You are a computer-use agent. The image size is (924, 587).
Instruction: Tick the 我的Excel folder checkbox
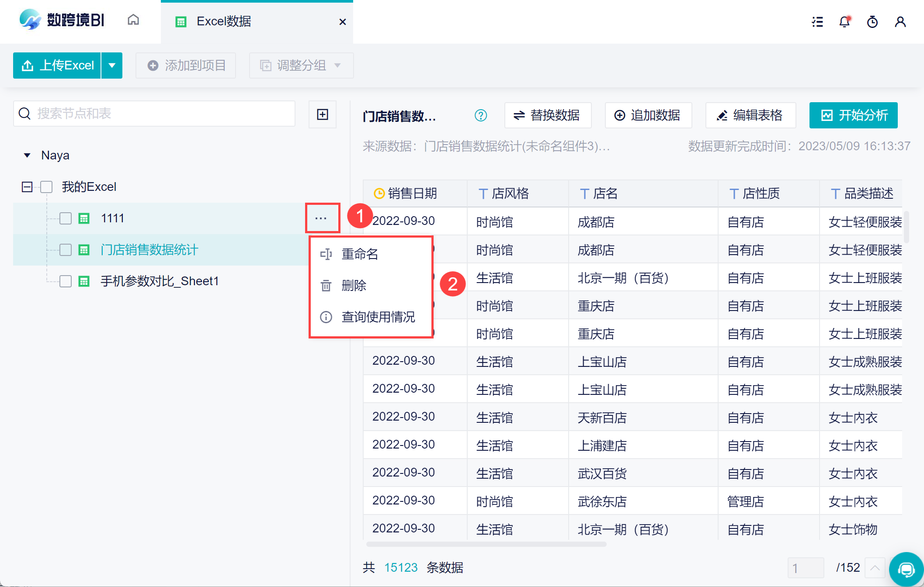(46, 187)
